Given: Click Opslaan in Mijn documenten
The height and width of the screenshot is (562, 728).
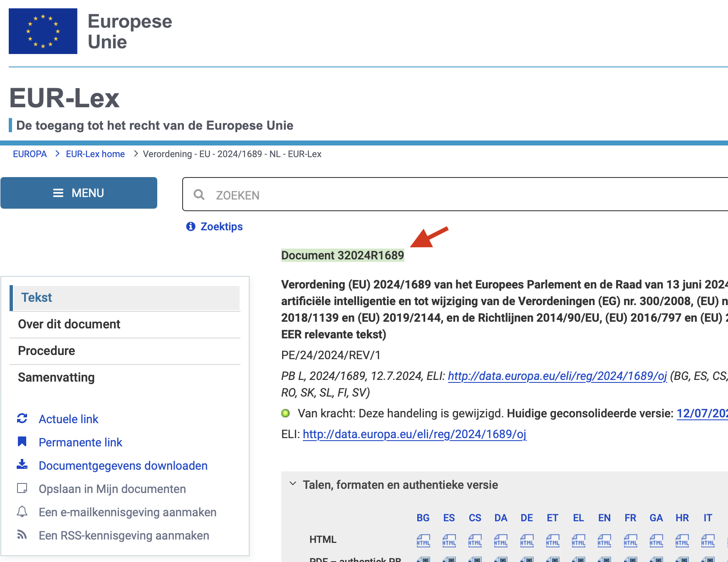Looking at the screenshot, I should pos(112,489).
